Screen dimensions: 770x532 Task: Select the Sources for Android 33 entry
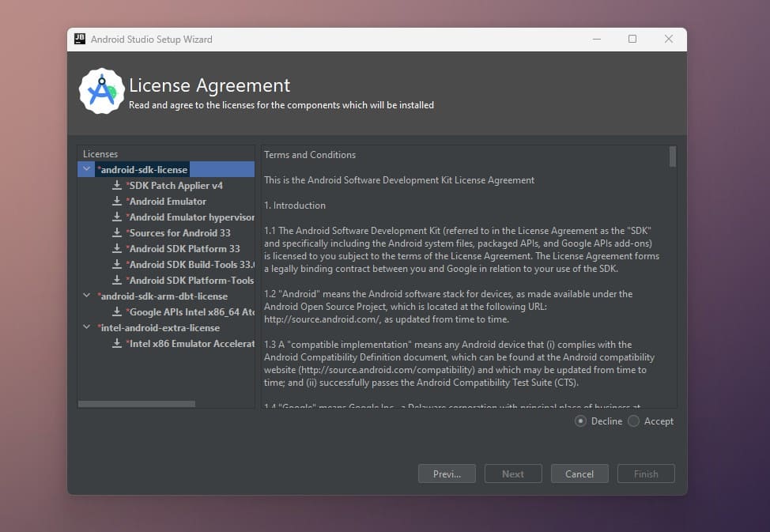click(x=178, y=232)
